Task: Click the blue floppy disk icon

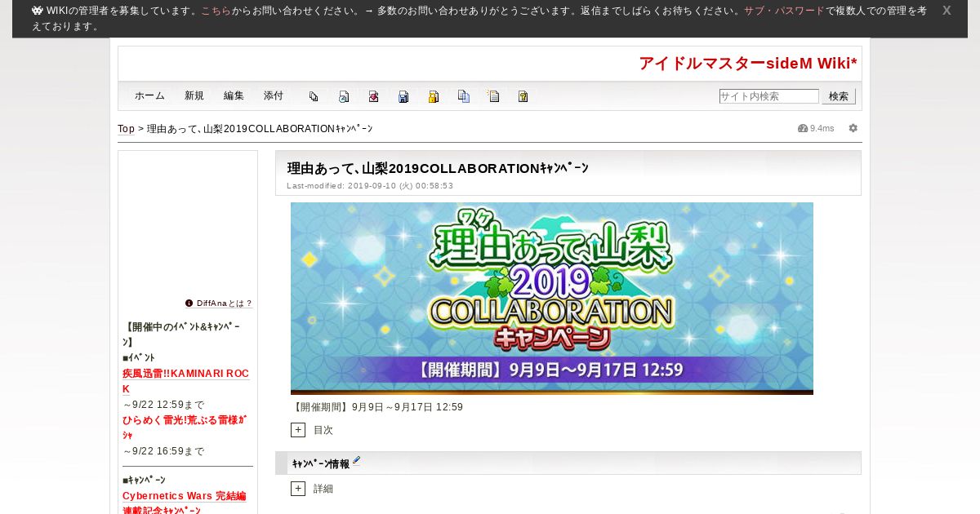Action: click(403, 96)
